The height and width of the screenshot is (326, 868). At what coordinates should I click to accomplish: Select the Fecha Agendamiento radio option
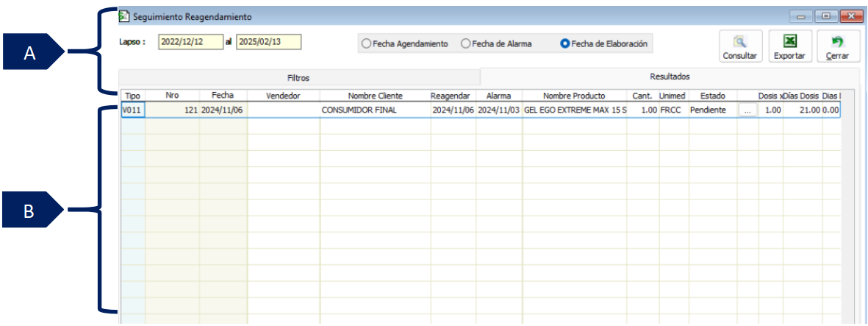(405, 43)
